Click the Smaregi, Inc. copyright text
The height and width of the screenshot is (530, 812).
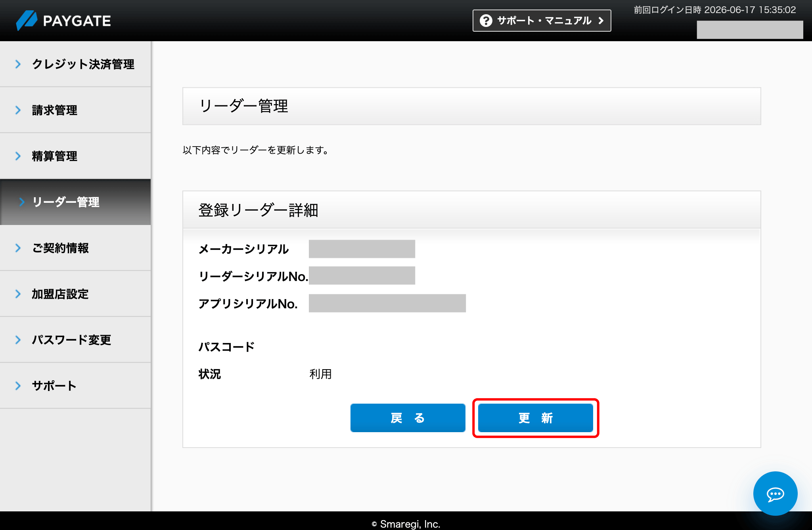406,524
